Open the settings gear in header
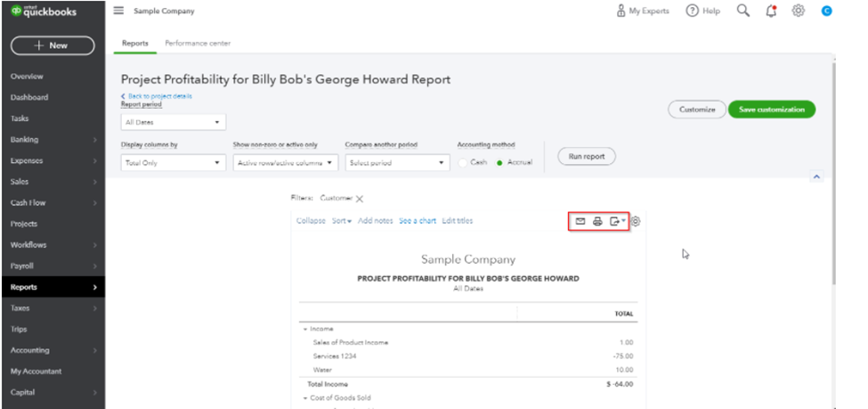The image size is (868, 409). 798,11
